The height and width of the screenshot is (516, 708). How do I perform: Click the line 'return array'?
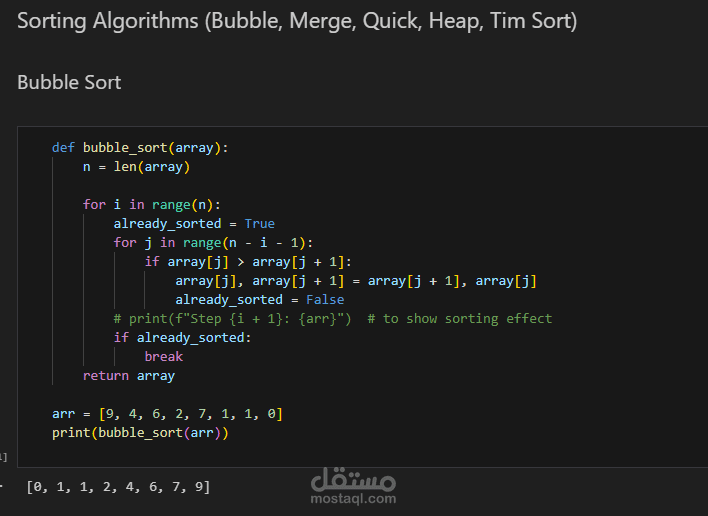[x=129, y=376]
